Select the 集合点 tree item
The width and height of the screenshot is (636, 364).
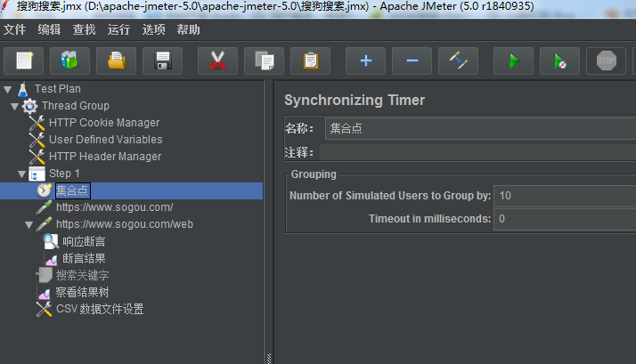click(x=72, y=190)
